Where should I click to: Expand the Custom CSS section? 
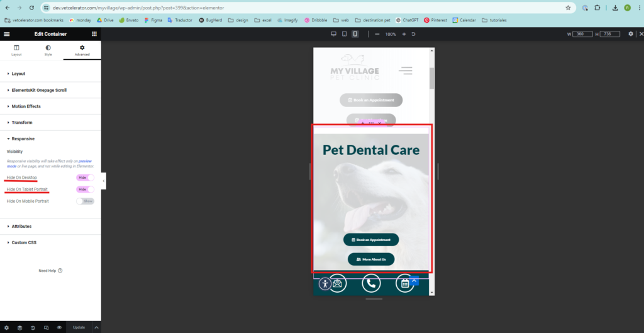coord(24,242)
